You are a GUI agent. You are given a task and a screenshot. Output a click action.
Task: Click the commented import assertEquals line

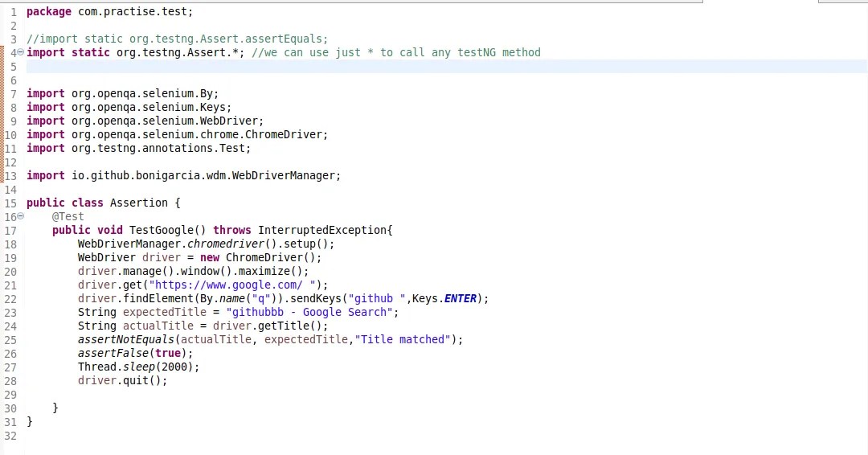177,39
